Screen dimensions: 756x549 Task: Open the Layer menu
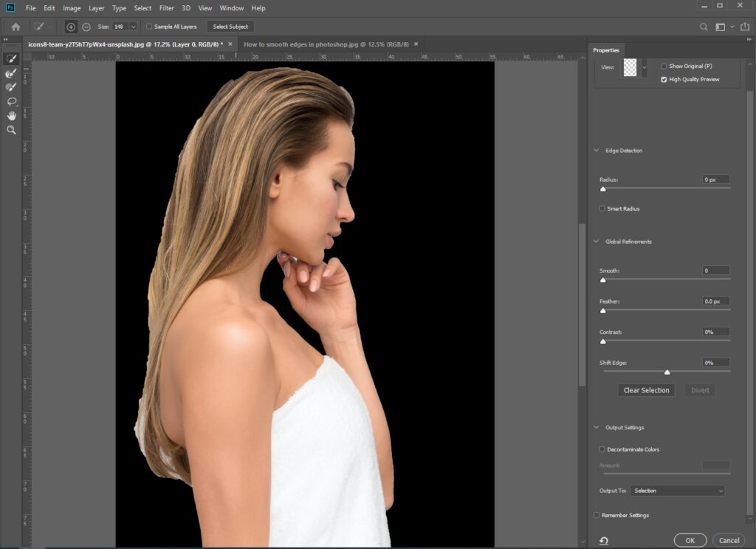pyautogui.click(x=97, y=8)
